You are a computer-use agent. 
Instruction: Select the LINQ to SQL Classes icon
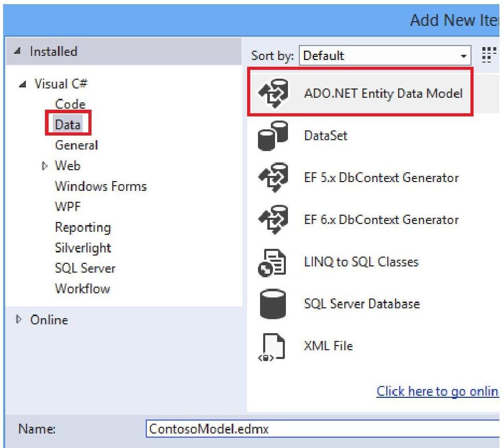pos(272,262)
